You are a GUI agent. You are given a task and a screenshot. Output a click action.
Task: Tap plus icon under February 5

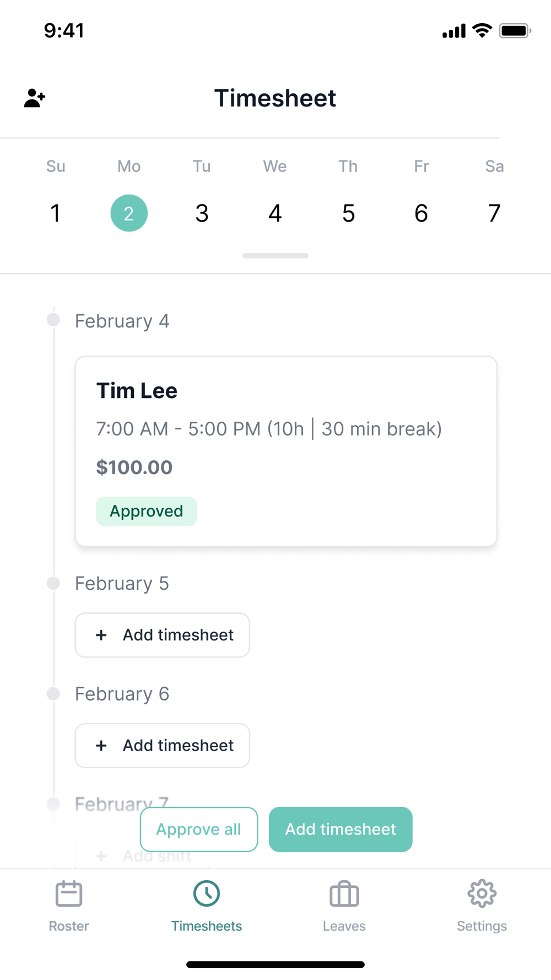pos(101,635)
